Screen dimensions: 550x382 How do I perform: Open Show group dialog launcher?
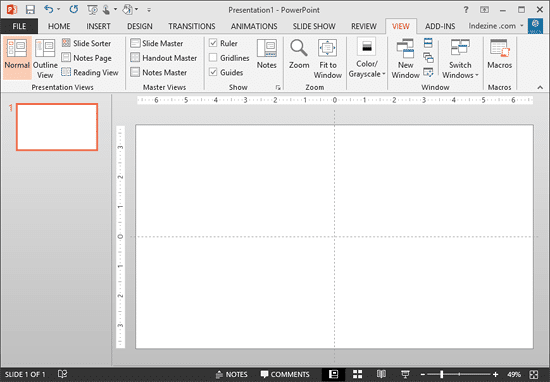pyautogui.click(x=278, y=87)
